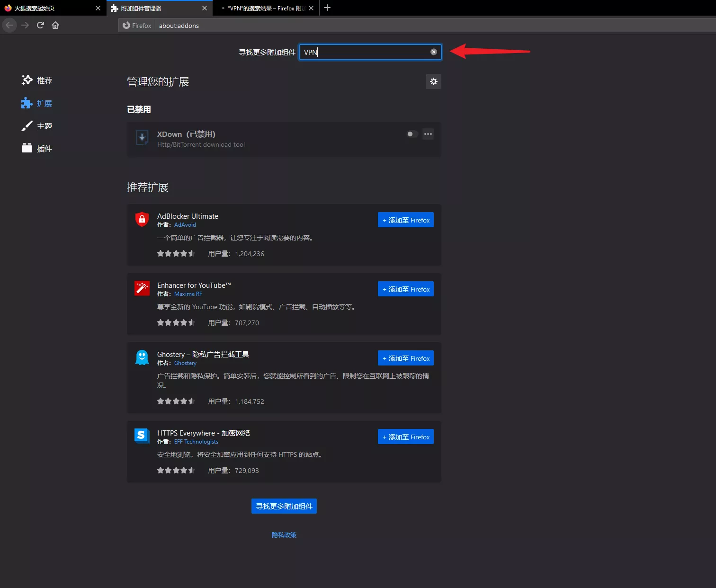Open the XDown (已禁用) extension name
Image resolution: width=716 pixels, height=588 pixels.
[186, 134]
